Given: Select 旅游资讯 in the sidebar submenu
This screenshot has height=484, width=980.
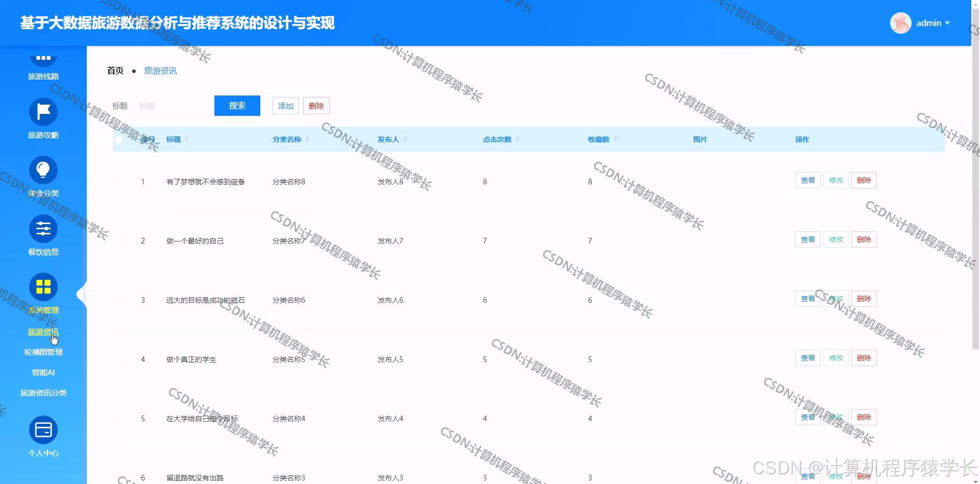Looking at the screenshot, I should click(43, 332).
